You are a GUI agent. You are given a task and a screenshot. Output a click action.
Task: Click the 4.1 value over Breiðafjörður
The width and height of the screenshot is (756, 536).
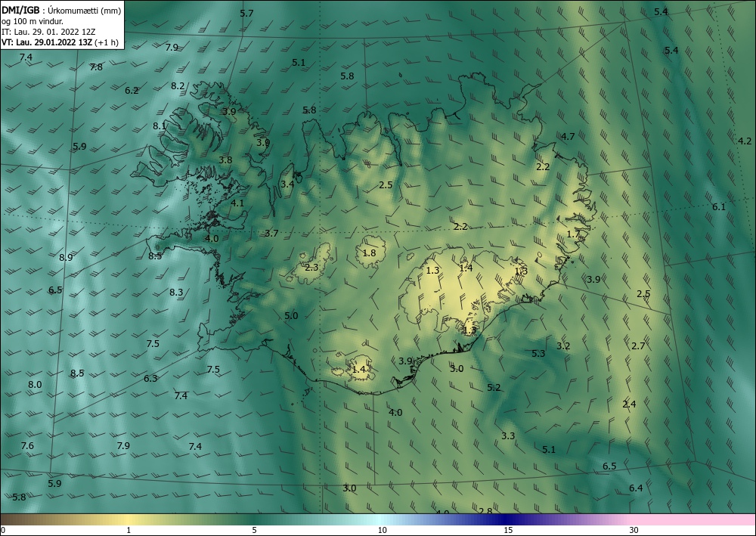coord(237,203)
